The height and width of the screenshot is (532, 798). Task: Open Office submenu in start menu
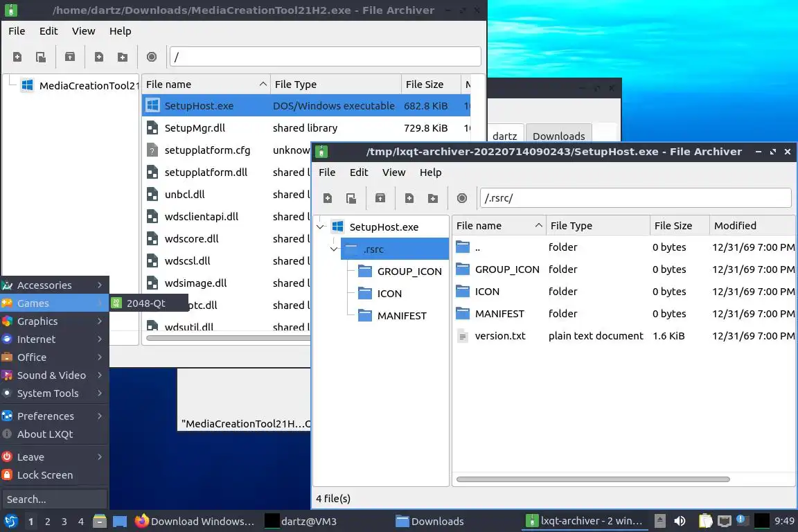(55, 357)
